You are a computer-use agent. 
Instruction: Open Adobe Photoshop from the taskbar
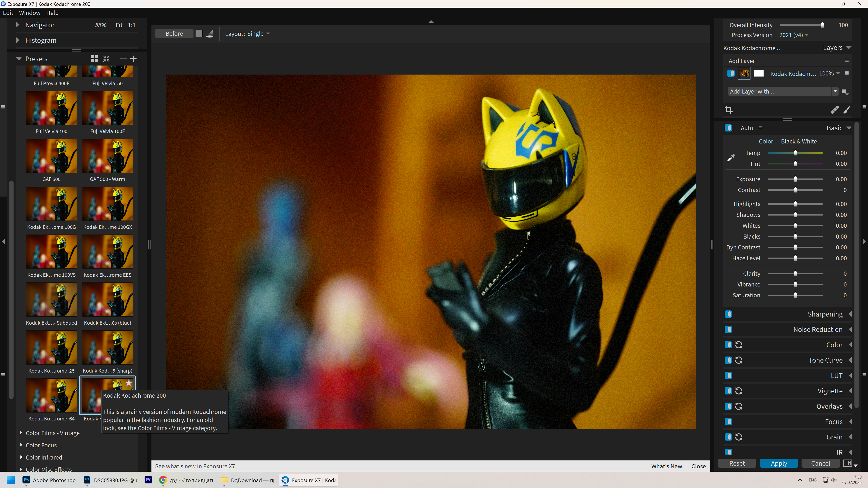[x=49, y=480]
